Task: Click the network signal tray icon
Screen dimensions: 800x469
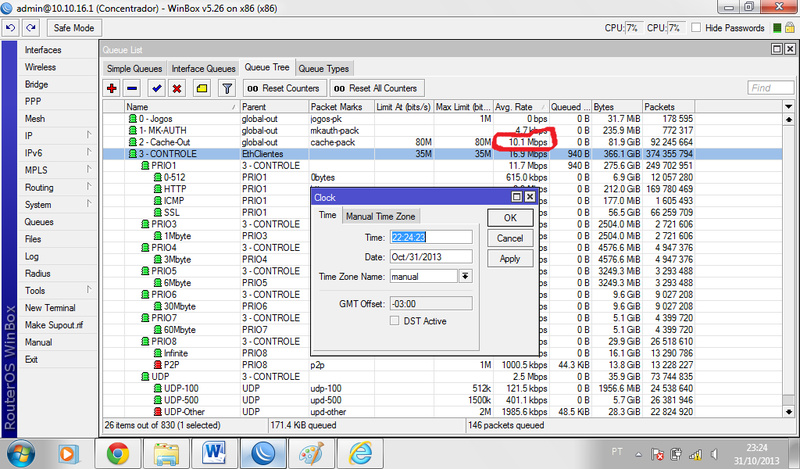Action: pos(695,454)
